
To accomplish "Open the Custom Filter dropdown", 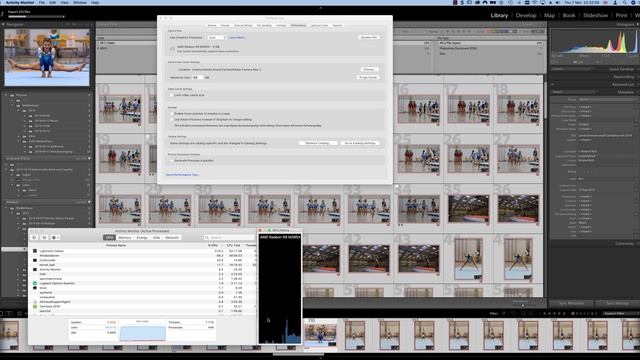I will point(620,313).
